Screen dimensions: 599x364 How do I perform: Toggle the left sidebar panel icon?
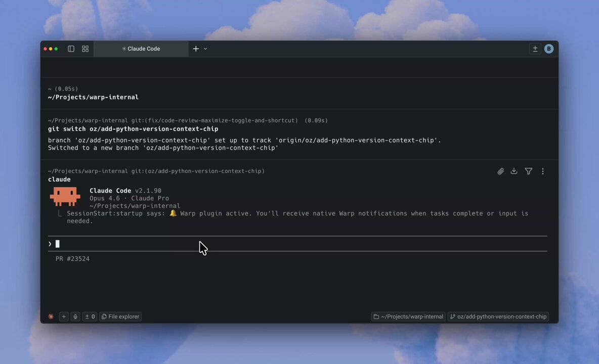coord(71,49)
